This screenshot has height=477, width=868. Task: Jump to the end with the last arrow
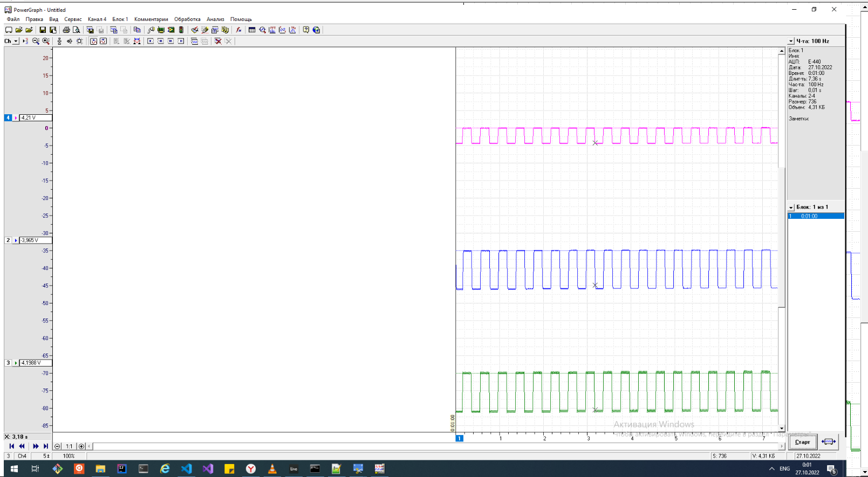click(x=46, y=446)
